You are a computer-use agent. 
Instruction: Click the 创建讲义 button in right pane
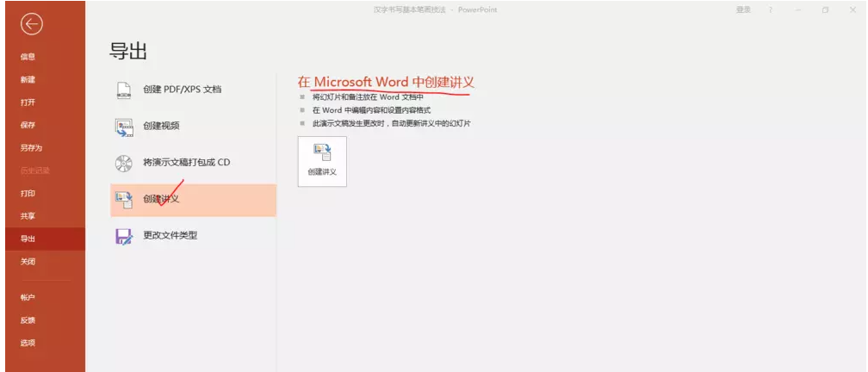322,161
